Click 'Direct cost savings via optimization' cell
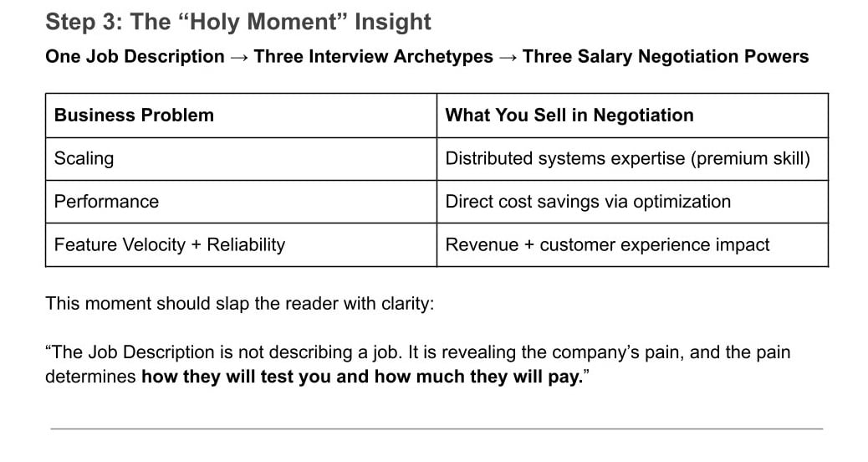 632,202
